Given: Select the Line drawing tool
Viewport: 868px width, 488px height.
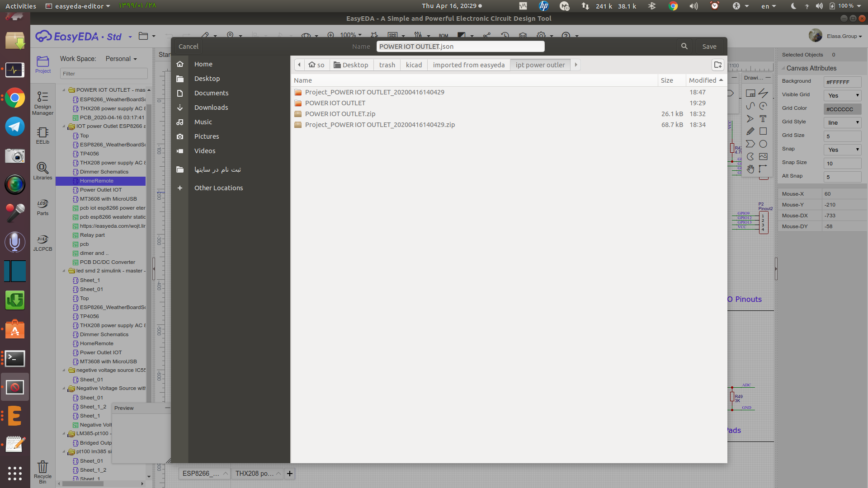Looking at the screenshot, I should [x=763, y=93].
